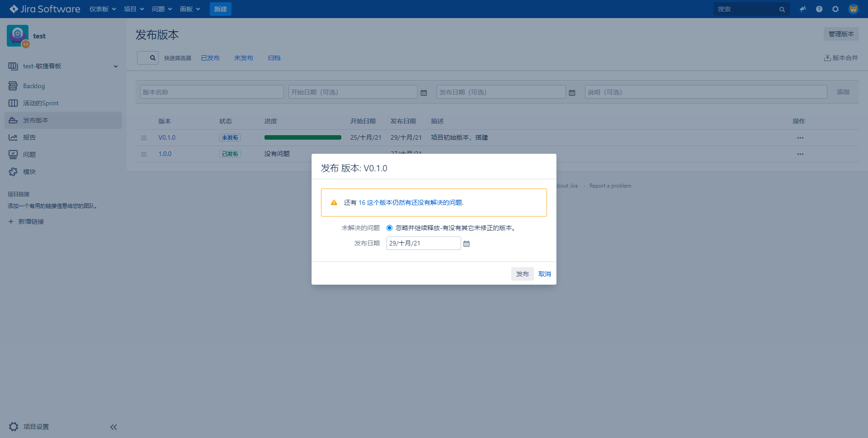Expand the 面板 menu
The width and height of the screenshot is (868, 438).
190,9
